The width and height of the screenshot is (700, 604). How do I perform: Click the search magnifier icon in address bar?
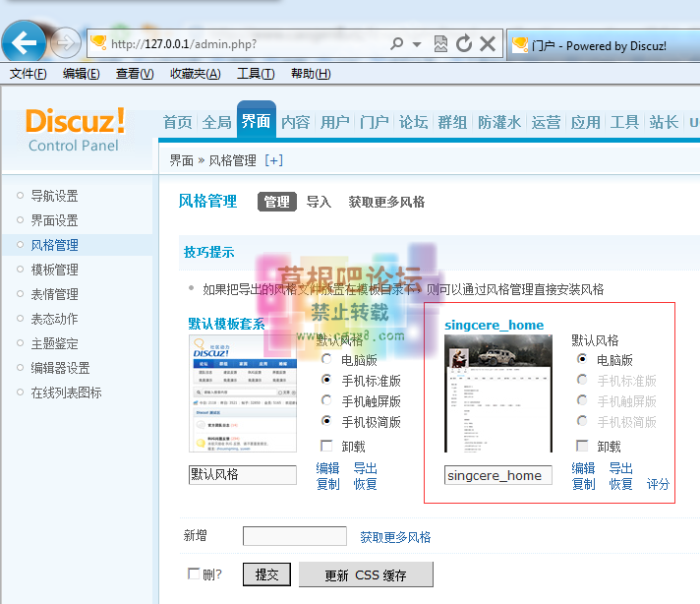[396, 44]
